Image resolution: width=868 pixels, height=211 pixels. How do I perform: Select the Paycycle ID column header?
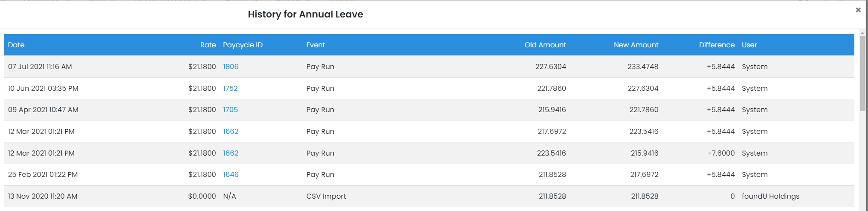click(243, 45)
